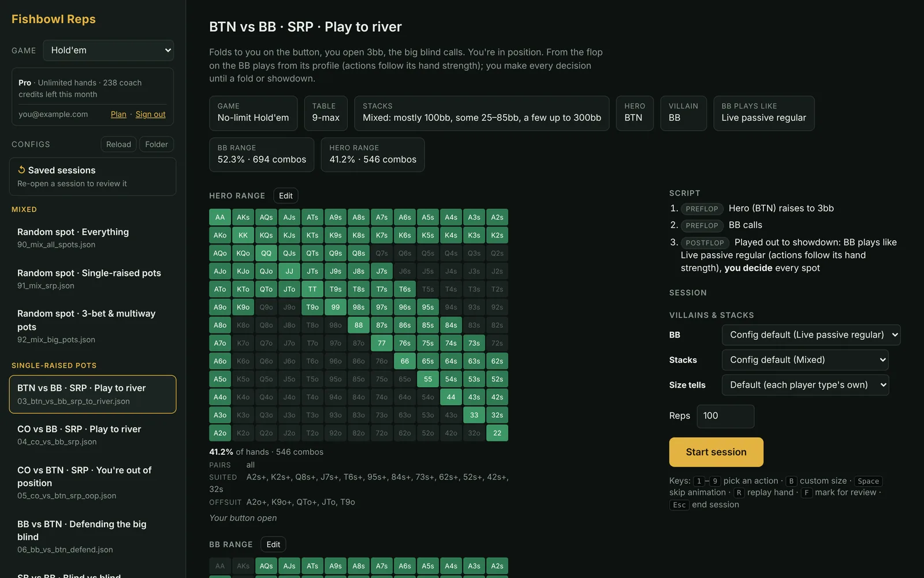Click the '9-max' table chip
This screenshot has width=924, height=578.
coord(326,113)
